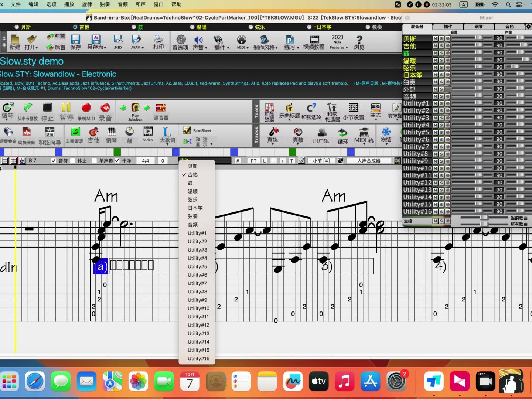Toggle the 干净 checkbox
532x399 pixels.
117,161
